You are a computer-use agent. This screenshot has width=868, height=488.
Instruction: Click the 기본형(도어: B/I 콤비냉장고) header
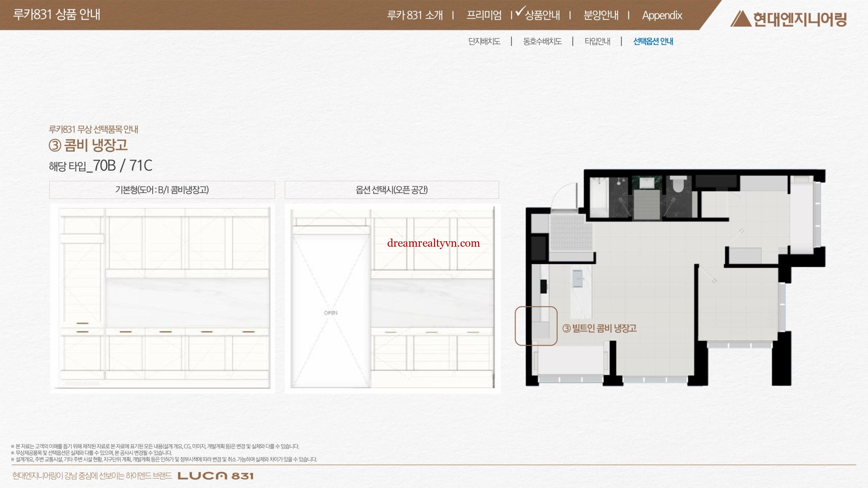[162, 190]
